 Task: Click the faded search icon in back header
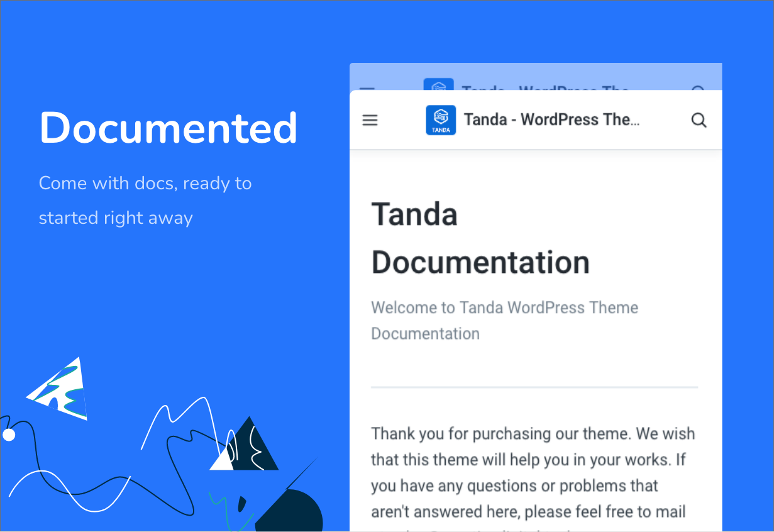tap(698, 89)
